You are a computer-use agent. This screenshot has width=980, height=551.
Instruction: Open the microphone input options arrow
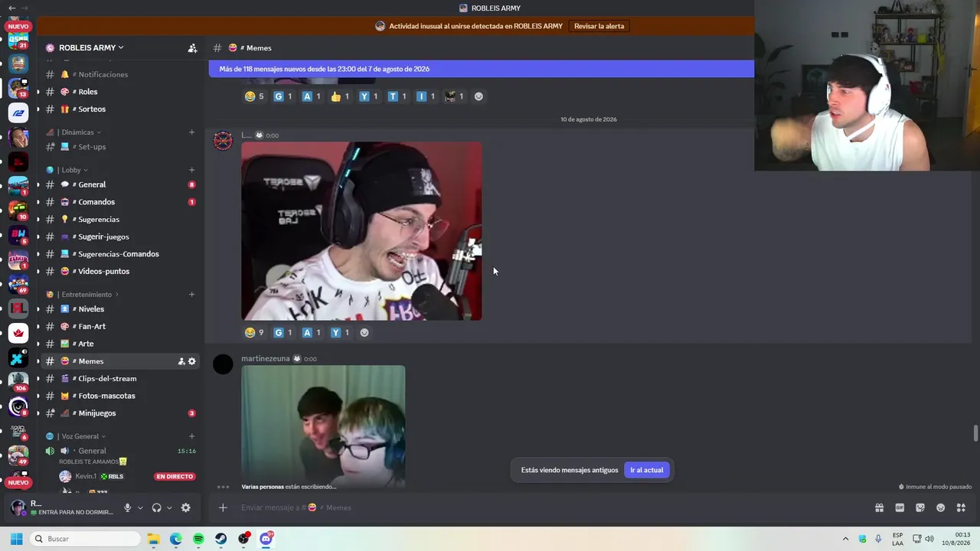click(x=140, y=508)
